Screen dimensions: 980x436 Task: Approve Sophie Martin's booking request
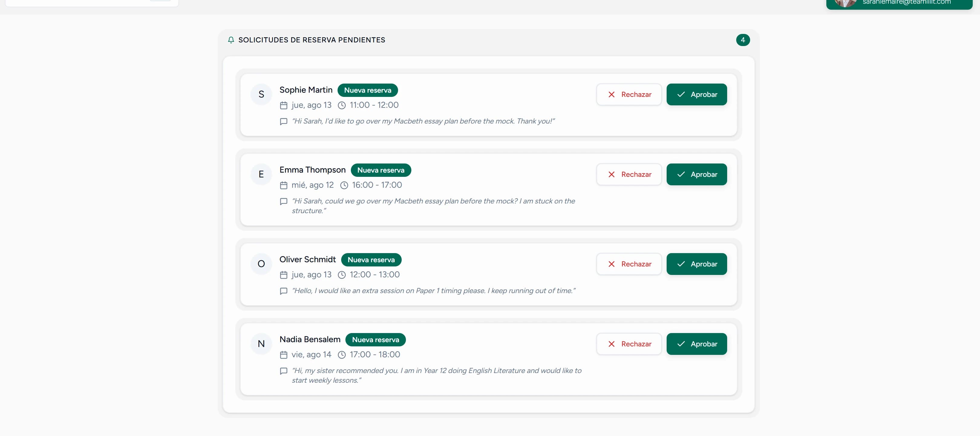(697, 94)
